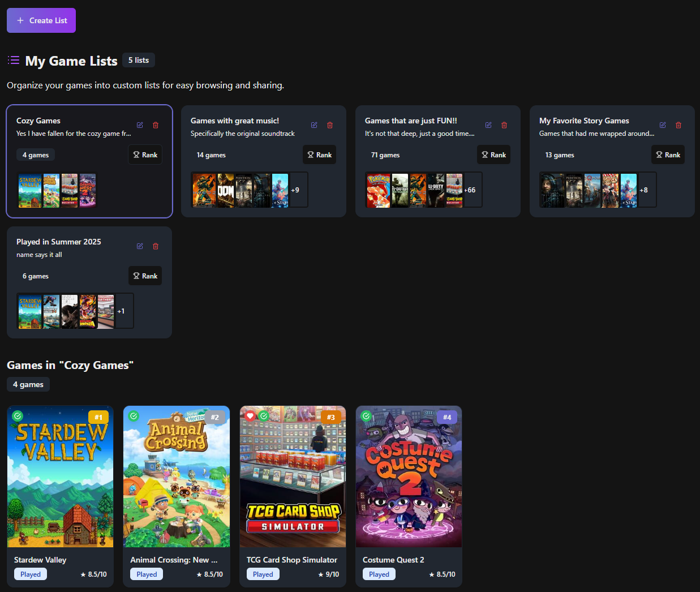Click the #2 rank badge on Animal Crossing

214,417
